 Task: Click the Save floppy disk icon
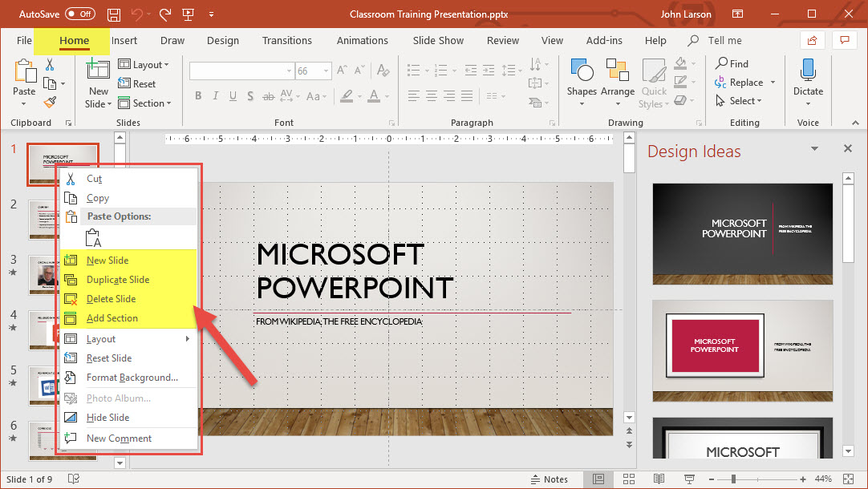point(114,14)
